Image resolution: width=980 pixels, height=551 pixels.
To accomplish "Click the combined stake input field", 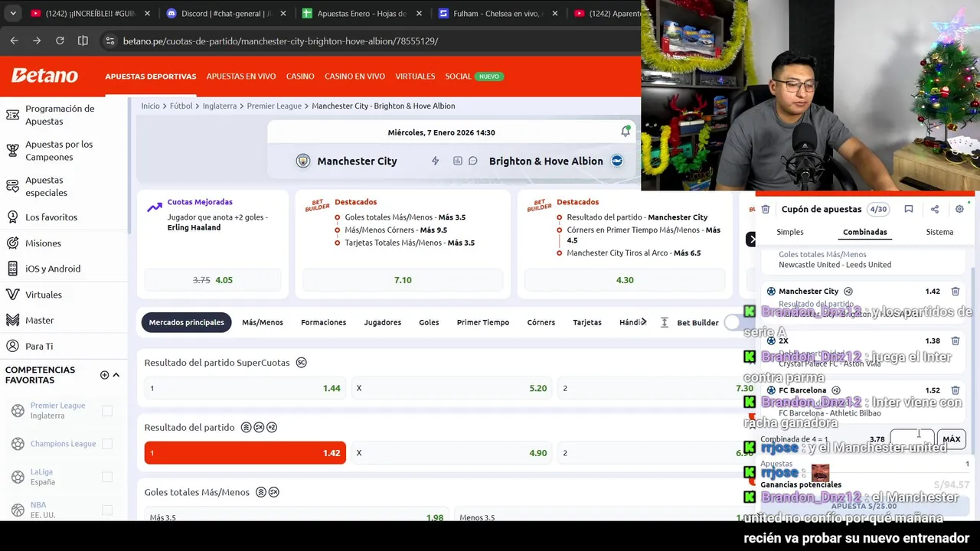I will pyautogui.click(x=912, y=439).
